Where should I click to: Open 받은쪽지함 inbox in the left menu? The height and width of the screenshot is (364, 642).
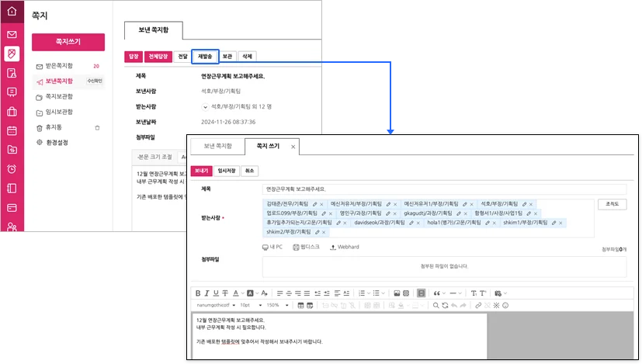point(59,66)
